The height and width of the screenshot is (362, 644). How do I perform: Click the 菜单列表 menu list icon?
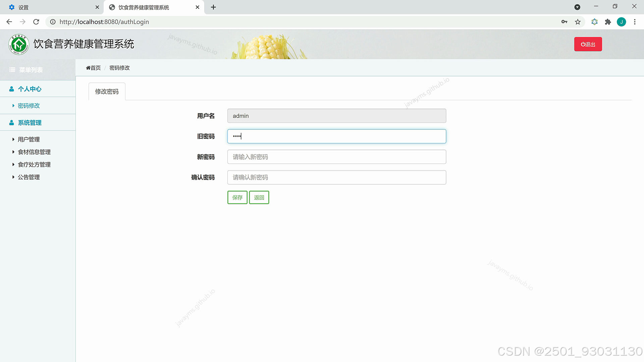pos(12,70)
